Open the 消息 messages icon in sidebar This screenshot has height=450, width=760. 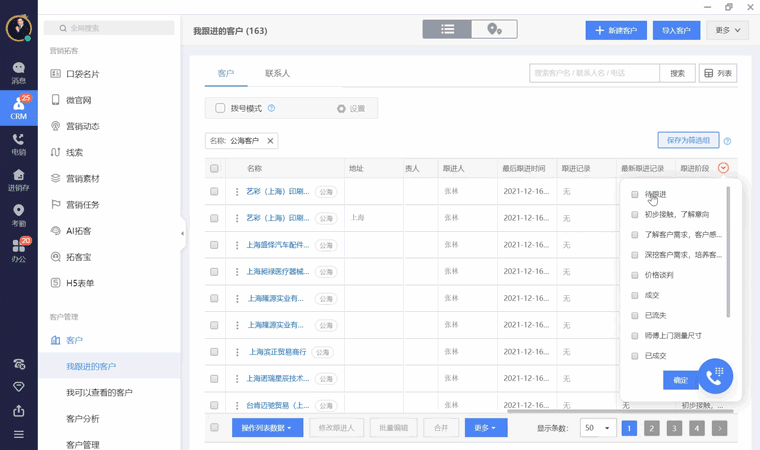pyautogui.click(x=18, y=72)
